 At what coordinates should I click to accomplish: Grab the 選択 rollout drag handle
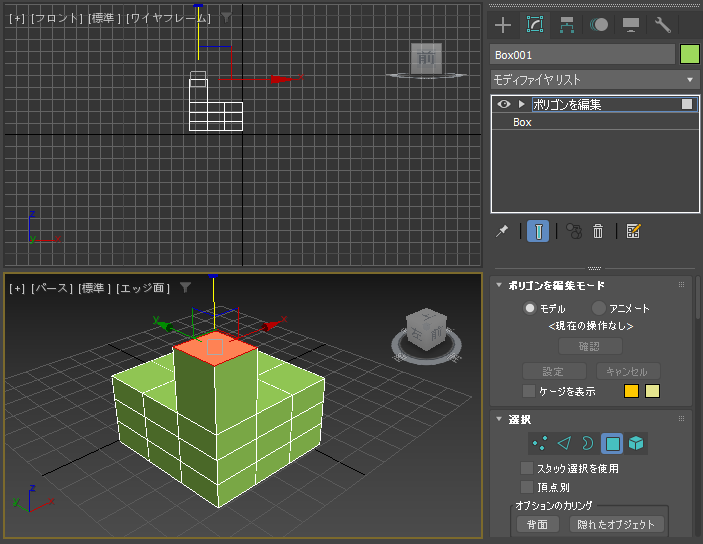tap(681, 419)
